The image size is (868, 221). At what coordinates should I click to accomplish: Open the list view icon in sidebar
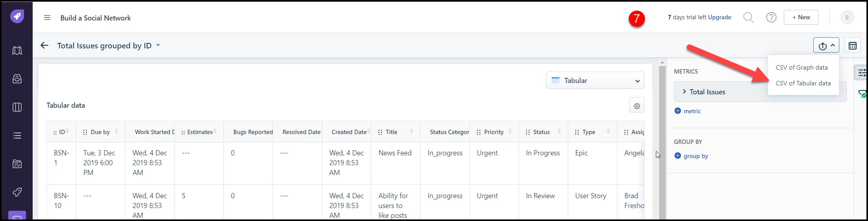17,136
